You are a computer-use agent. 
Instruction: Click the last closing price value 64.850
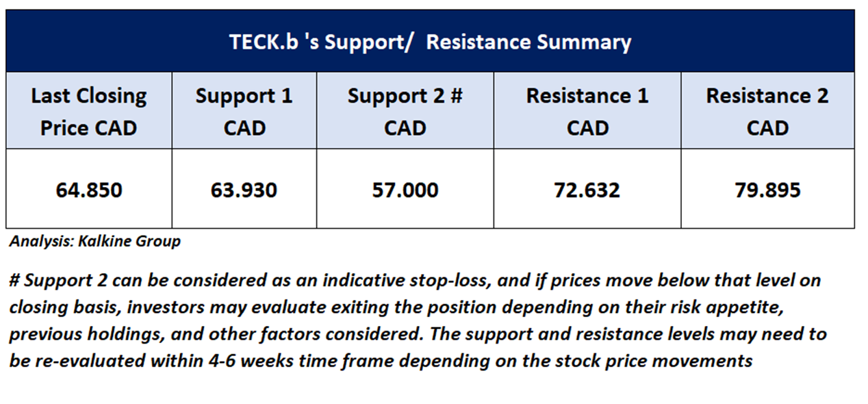tap(88, 190)
